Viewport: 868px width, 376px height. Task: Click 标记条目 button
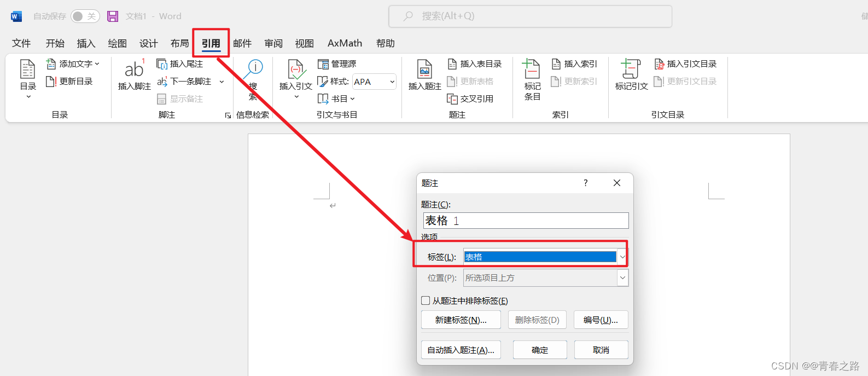coord(532,80)
